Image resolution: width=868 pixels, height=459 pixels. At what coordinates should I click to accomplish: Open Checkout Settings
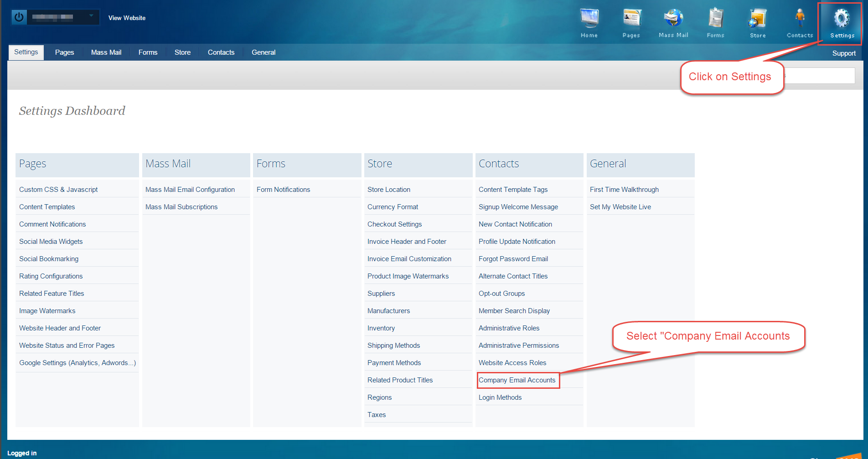[x=394, y=224]
